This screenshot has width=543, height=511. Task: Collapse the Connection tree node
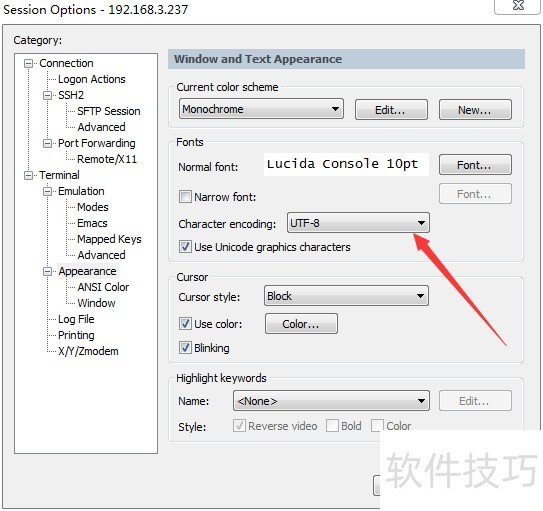point(28,63)
